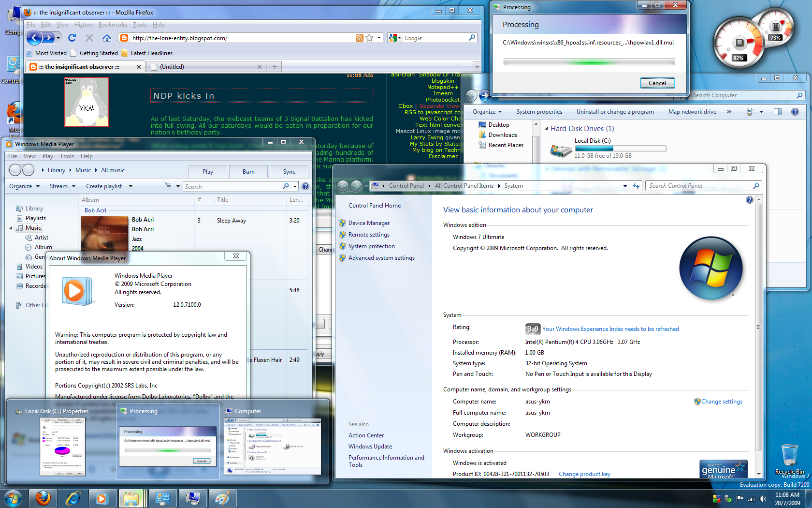Click Advanced system settings link

pyautogui.click(x=381, y=258)
